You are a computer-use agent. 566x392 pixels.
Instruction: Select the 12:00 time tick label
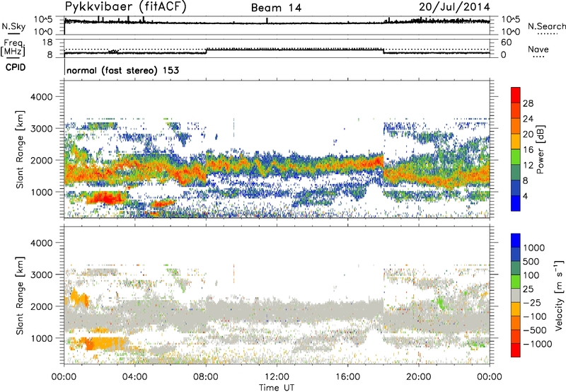click(277, 377)
